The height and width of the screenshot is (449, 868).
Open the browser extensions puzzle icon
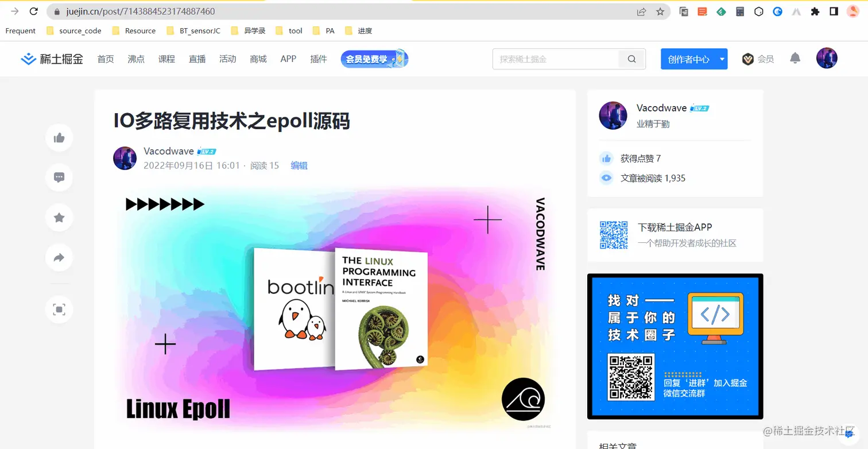[x=815, y=11]
